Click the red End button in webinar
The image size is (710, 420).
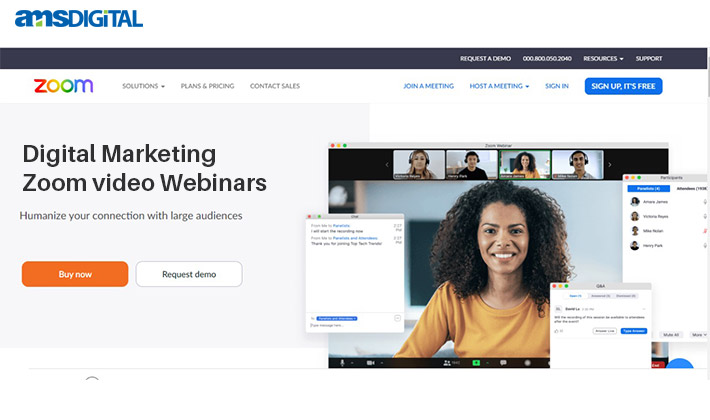coord(656,364)
